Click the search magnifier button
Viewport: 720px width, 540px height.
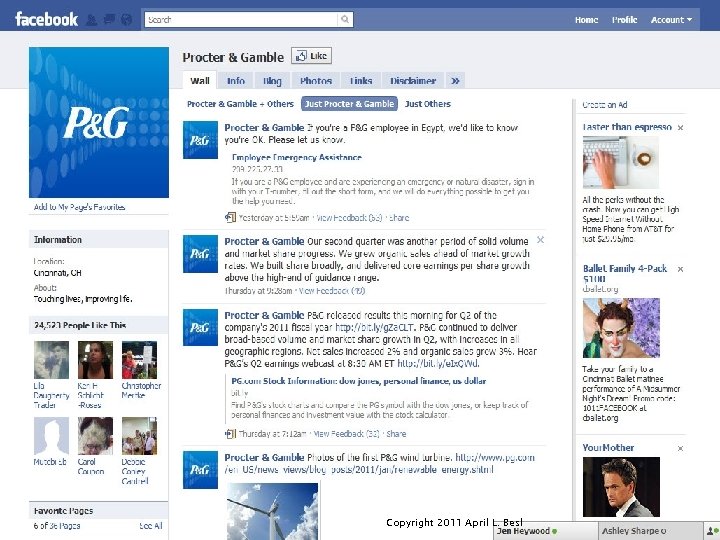point(345,19)
